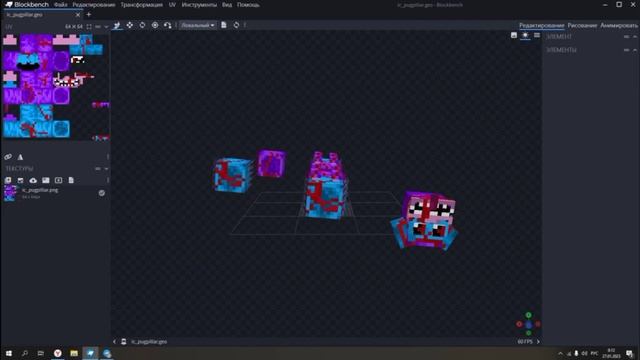Open Task View on taskbar

click(x=41, y=353)
